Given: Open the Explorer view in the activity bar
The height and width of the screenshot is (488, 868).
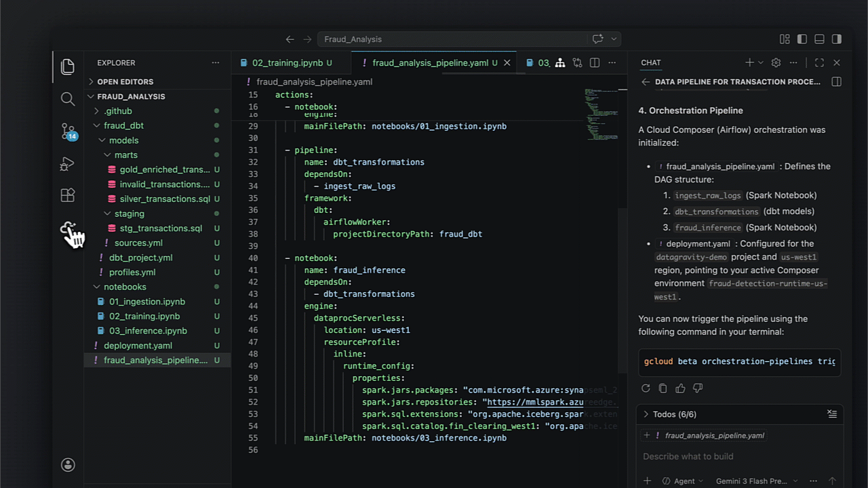Looking at the screenshot, I should click(67, 66).
